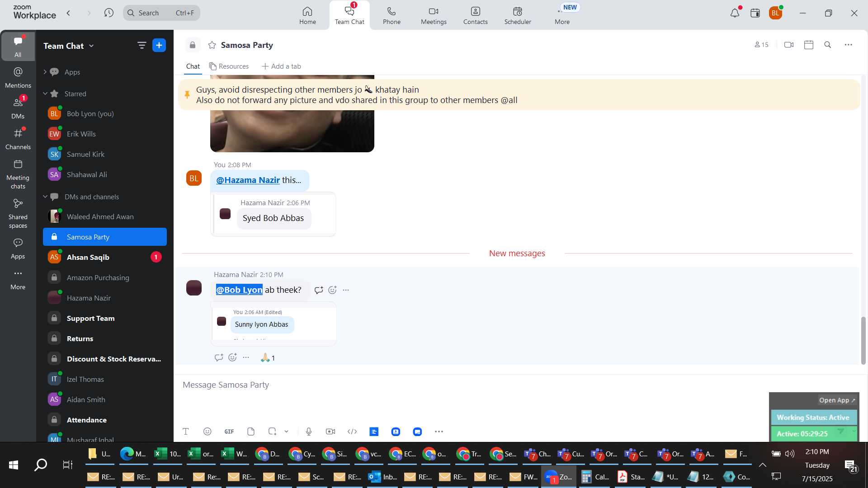Image resolution: width=868 pixels, height=488 pixels.
Task: Click Add a tab
Action: tap(281, 66)
